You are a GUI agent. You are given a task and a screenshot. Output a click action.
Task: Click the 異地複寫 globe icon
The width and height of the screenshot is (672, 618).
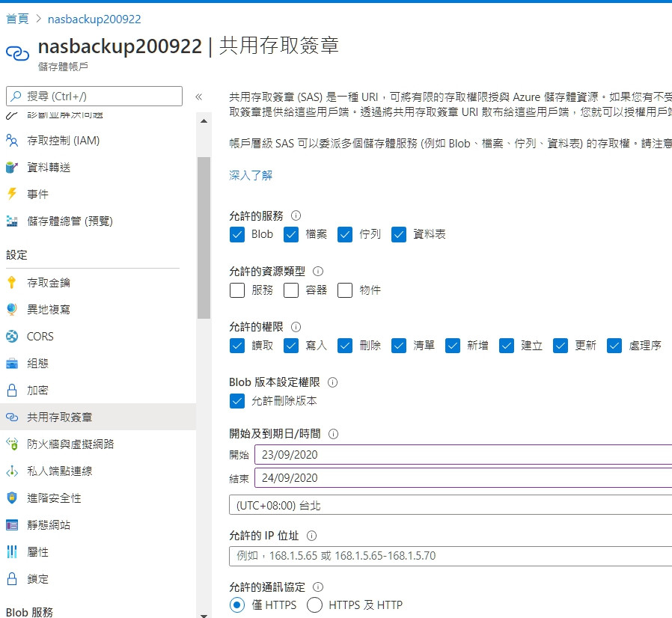pyautogui.click(x=12, y=310)
